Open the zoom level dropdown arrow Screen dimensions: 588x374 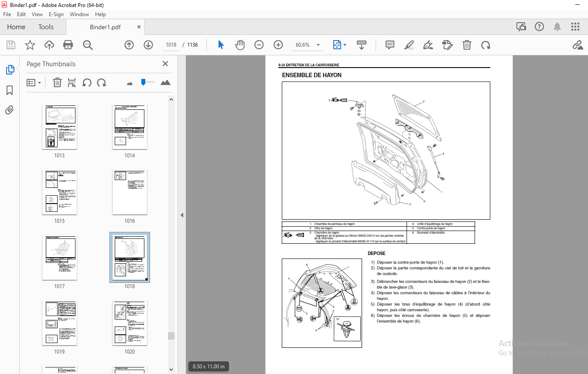click(318, 45)
